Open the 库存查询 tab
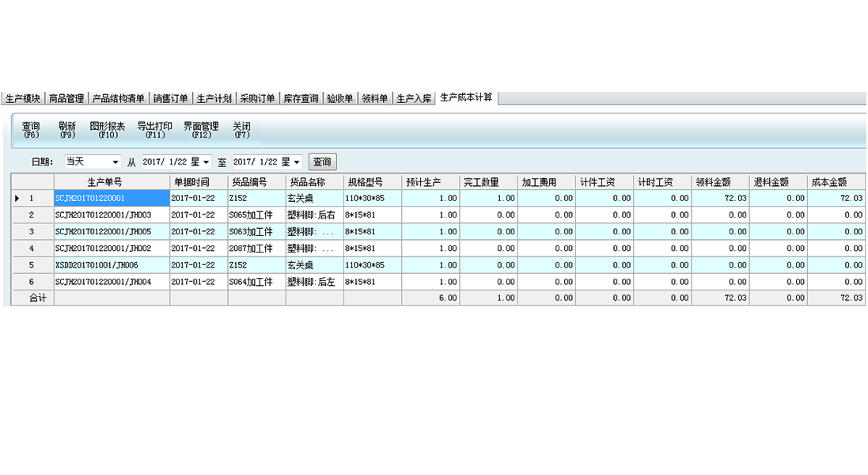This screenshot has width=868, height=475. click(x=301, y=99)
